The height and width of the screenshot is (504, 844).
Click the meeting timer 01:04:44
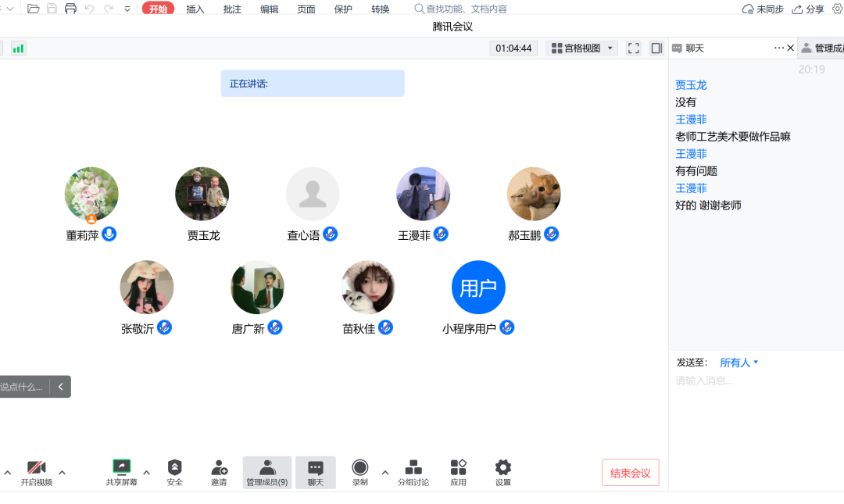(513, 48)
